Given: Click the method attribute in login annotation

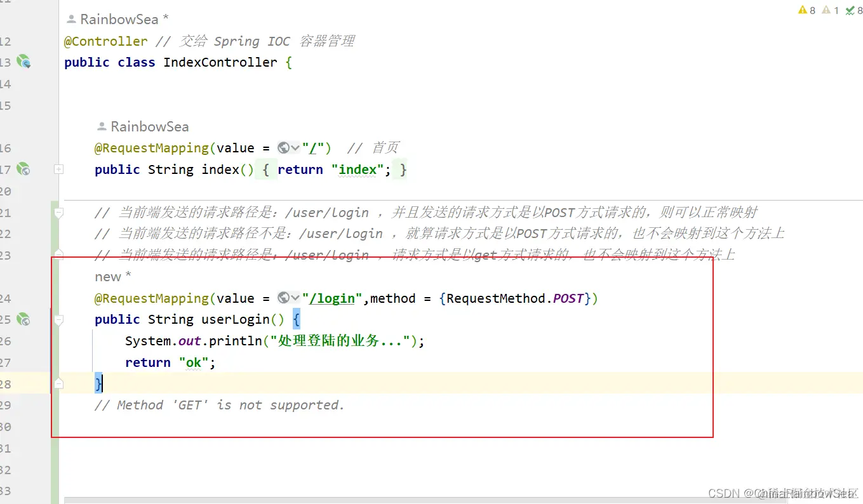Looking at the screenshot, I should (392, 298).
